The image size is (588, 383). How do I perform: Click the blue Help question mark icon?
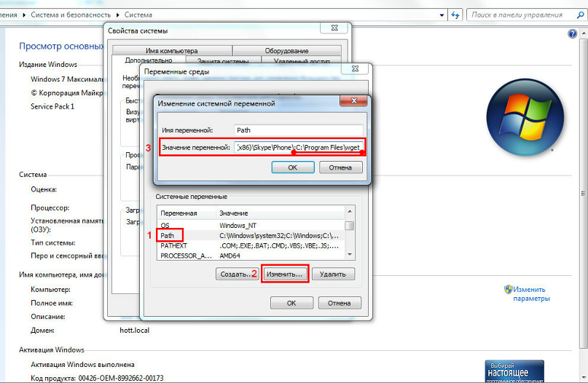572,34
